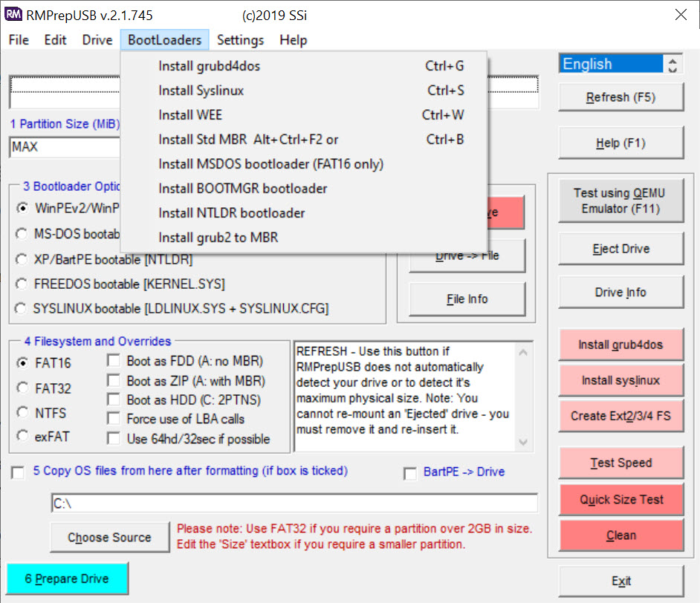Viewport: 700px width, 603px height.
Task: Click the Help (F1) button
Action: pyautogui.click(x=620, y=143)
